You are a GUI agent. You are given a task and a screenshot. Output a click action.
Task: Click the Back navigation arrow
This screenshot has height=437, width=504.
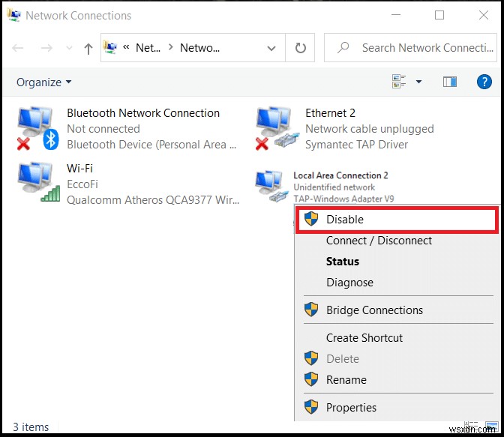pyautogui.click(x=18, y=48)
